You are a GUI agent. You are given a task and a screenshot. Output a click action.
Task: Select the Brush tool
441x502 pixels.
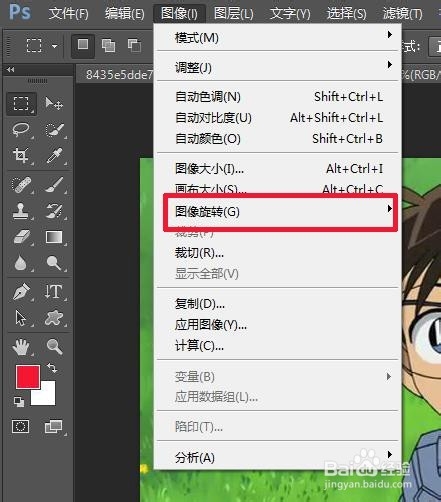[x=54, y=184]
